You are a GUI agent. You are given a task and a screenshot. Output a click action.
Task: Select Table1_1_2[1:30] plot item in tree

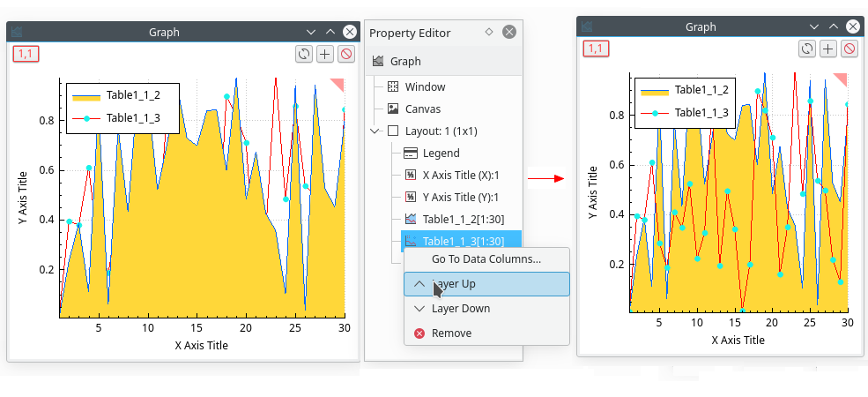click(463, 219)
